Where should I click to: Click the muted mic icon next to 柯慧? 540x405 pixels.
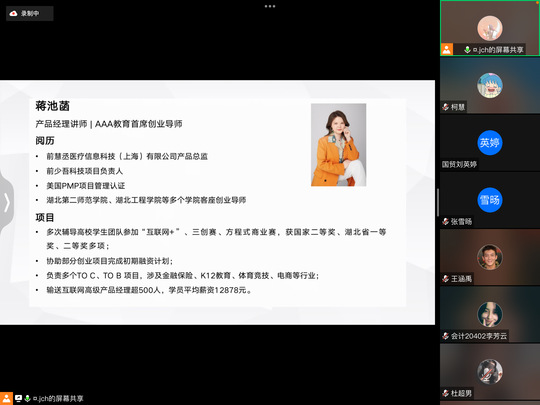pos(446,107)
